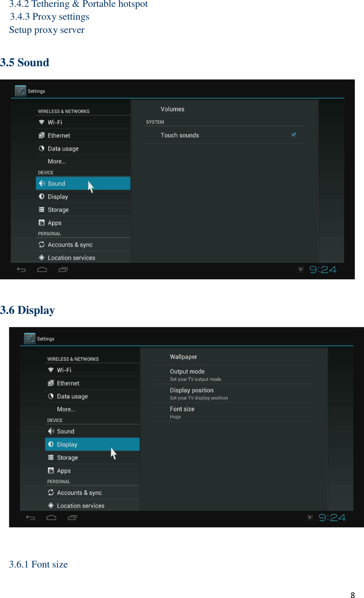
Task: Tap Home navigation icon in Display screenshot
Action: [x=51, y=518]
